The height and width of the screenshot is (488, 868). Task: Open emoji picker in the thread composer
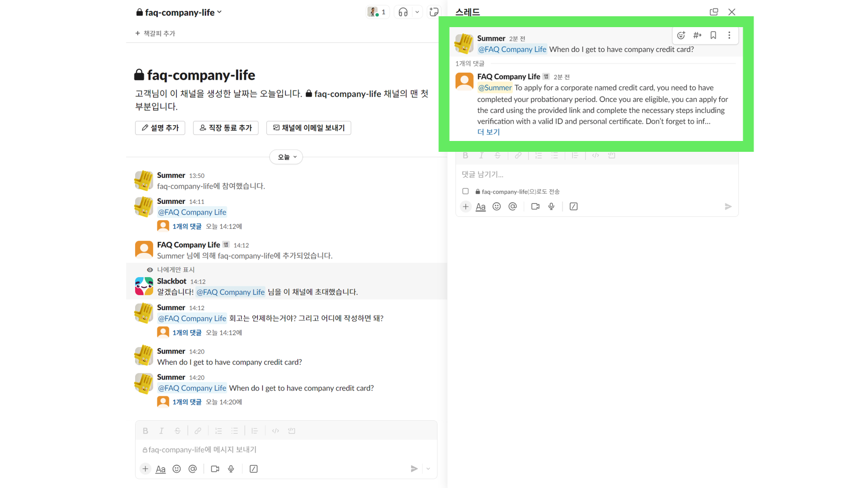(496, 207)
